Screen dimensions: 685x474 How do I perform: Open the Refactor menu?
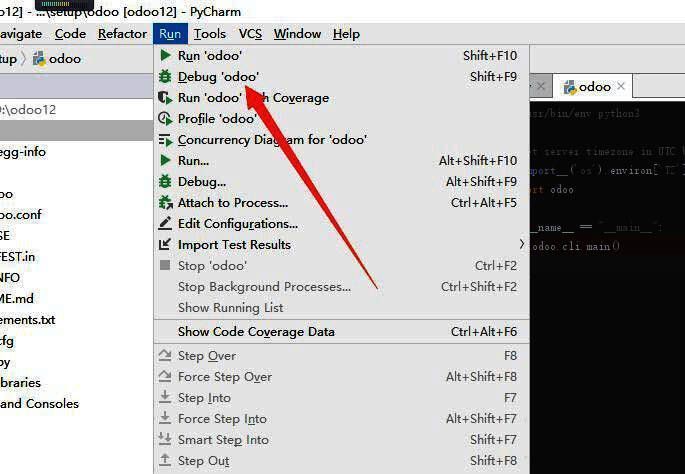(122, 34)
